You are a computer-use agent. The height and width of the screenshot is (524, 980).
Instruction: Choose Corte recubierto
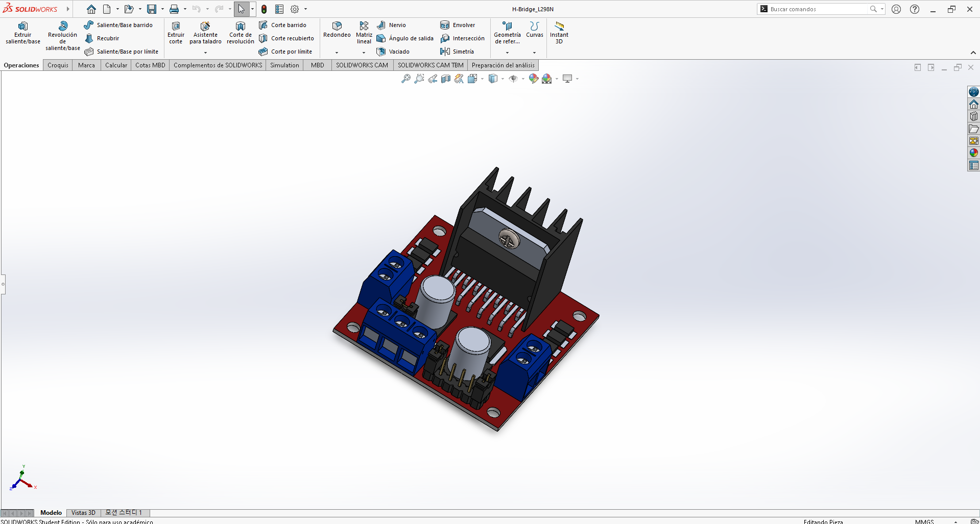286,38
